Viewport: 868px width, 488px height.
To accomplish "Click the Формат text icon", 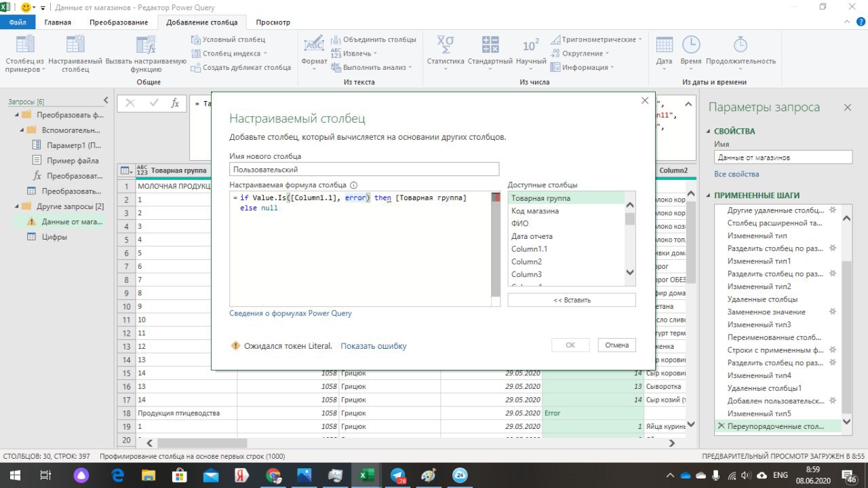I will click(x=314, y=45).
